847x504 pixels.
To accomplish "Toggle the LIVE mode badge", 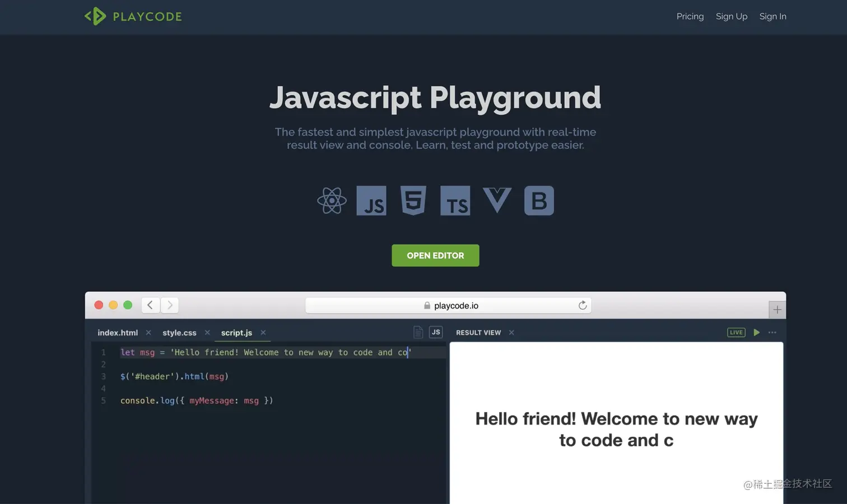I will 736,333.
